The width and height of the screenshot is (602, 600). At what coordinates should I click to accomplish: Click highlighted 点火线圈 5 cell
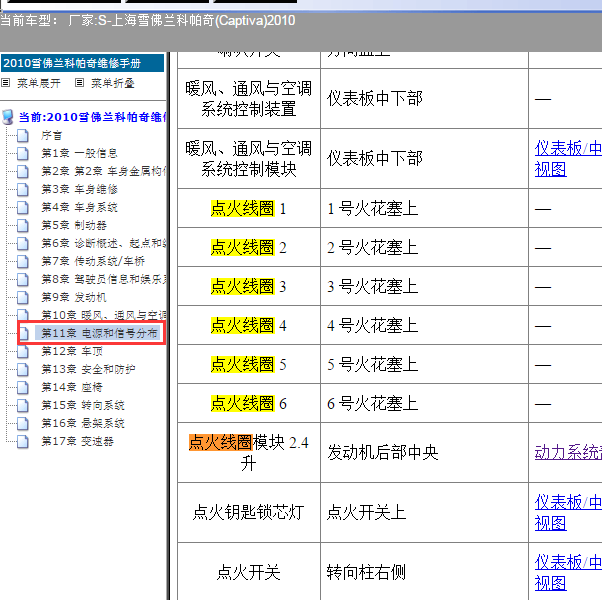tap(248, 364)
